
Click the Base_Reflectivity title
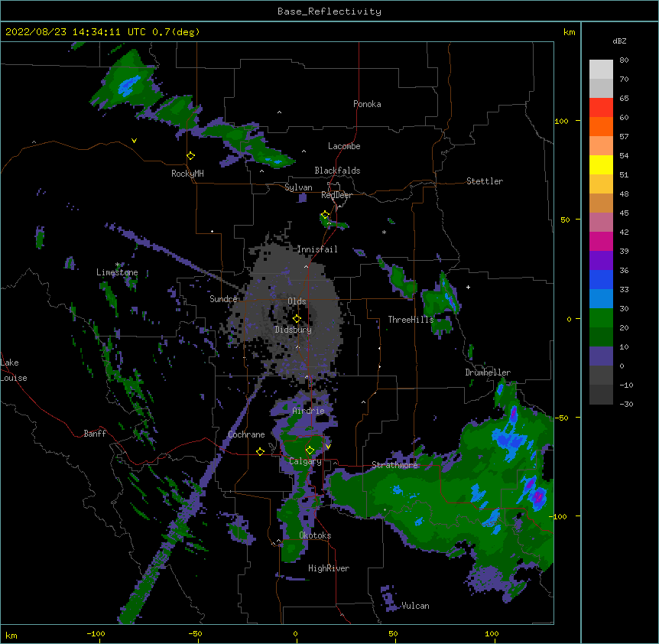pos(329,11)
